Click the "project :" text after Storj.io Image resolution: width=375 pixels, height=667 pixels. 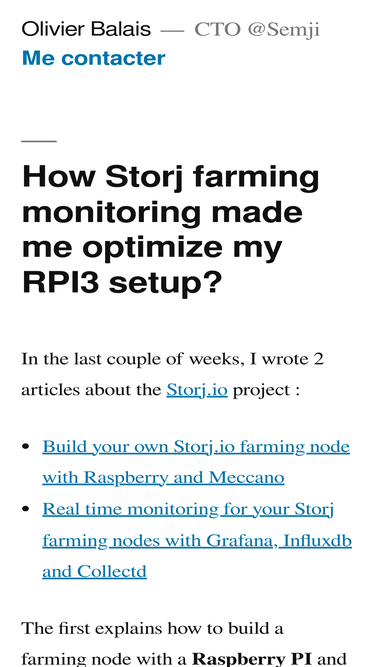[x=266, y=390]
